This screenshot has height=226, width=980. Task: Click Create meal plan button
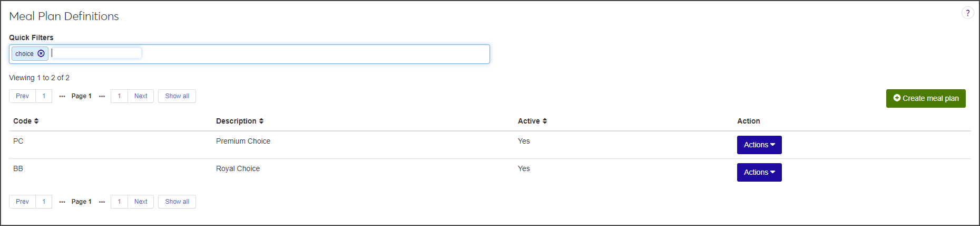tap(926, 98)
